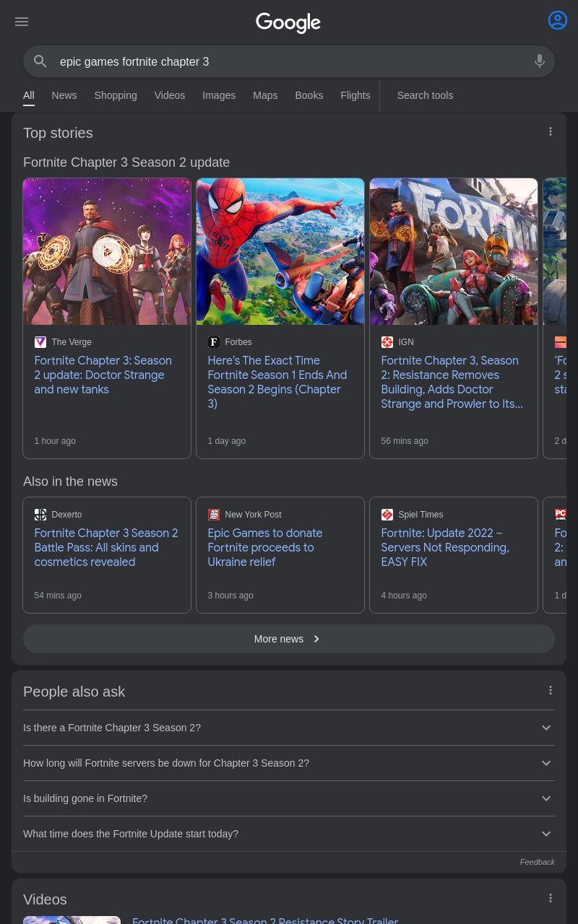The image size is (578, 924).
Task: Open the hamburger main menu
Action: point(22,22)
